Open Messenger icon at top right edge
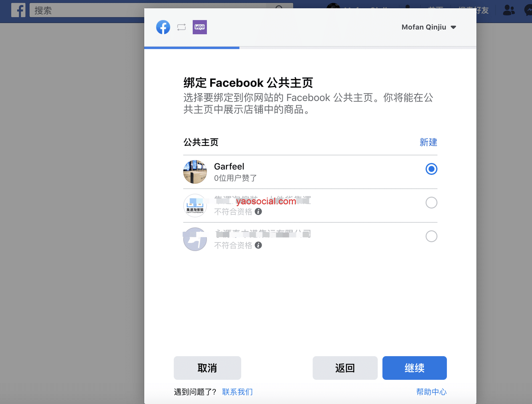 pyautogui.click(x=528, y=10)
